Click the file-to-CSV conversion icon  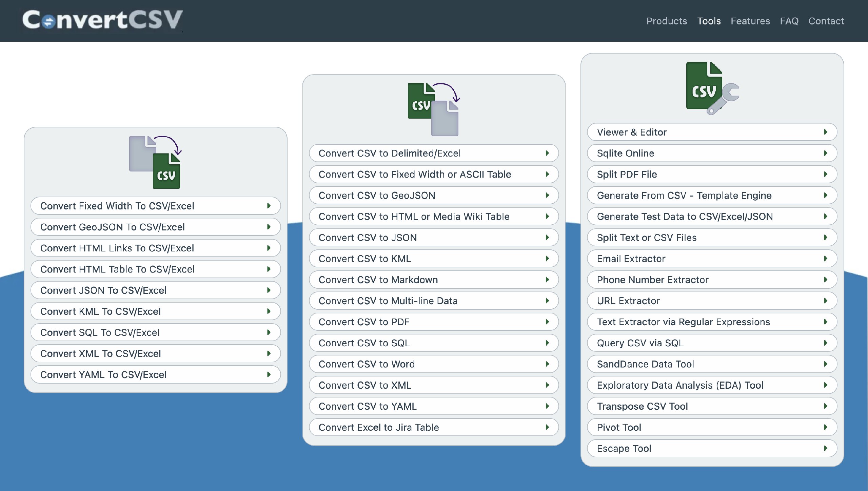(x=155, y=162)
